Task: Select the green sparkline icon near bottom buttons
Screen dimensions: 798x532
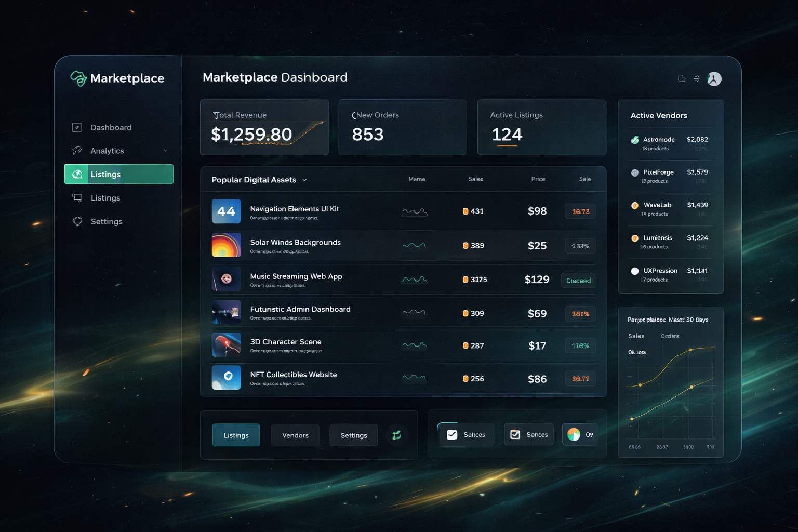Action: [x=397, y=435]
